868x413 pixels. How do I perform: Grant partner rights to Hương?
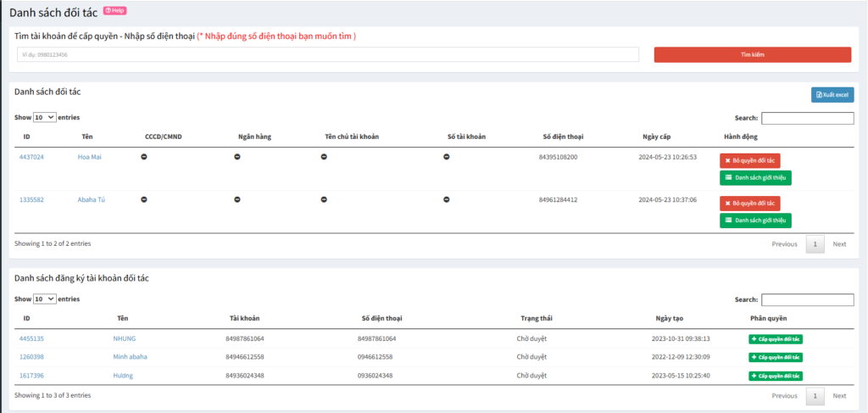[775, 376]
